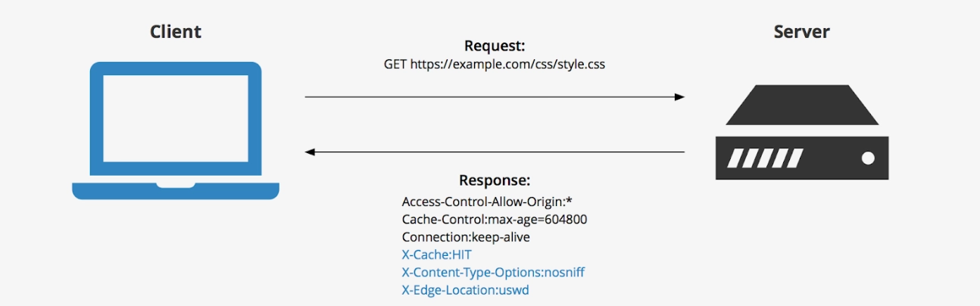Click the blue X-Cache:HIT header

point(436,255)
